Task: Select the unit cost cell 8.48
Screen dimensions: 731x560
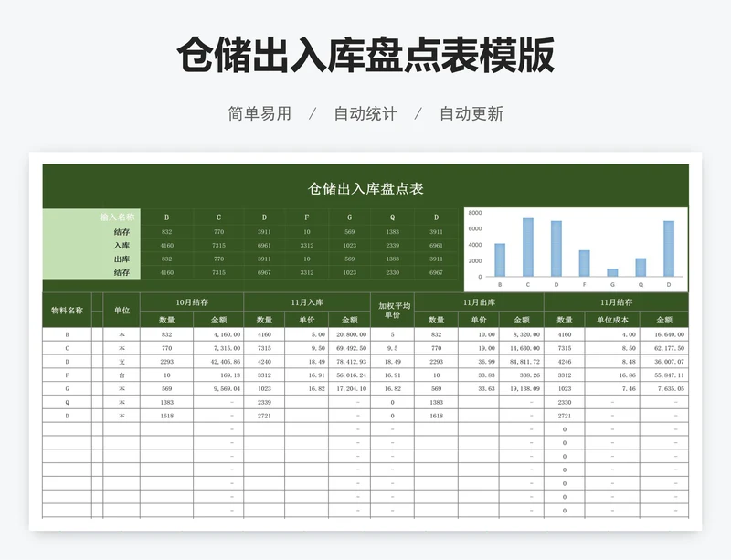Action: coord(612,362)
